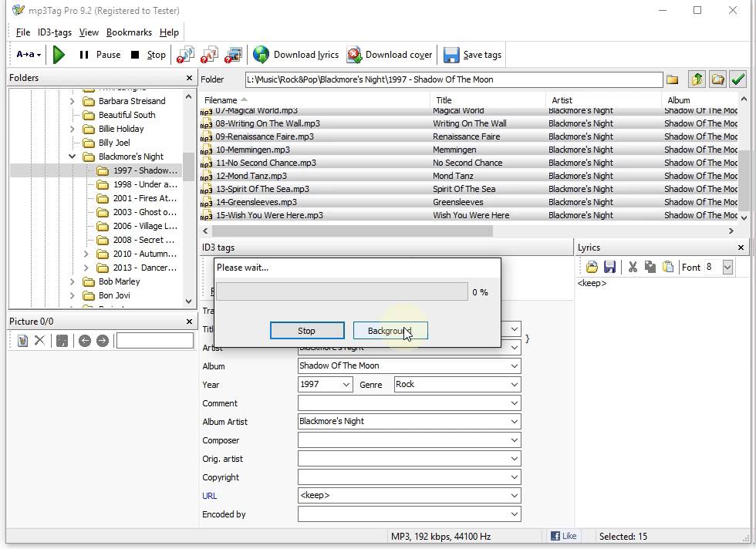Viewport: 756px width, 549px height.
Task: Open the View menu
Action: tap(89, 32)
